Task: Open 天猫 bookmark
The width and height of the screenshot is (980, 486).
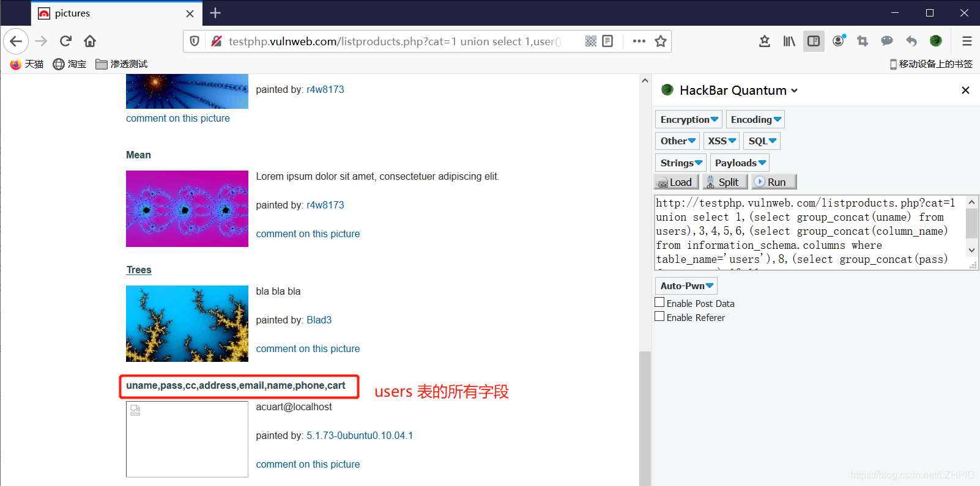Action: click(27, 64)
